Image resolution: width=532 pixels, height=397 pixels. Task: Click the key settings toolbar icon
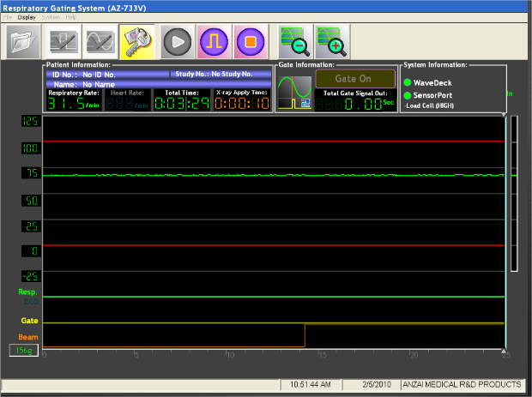(136, 40)
